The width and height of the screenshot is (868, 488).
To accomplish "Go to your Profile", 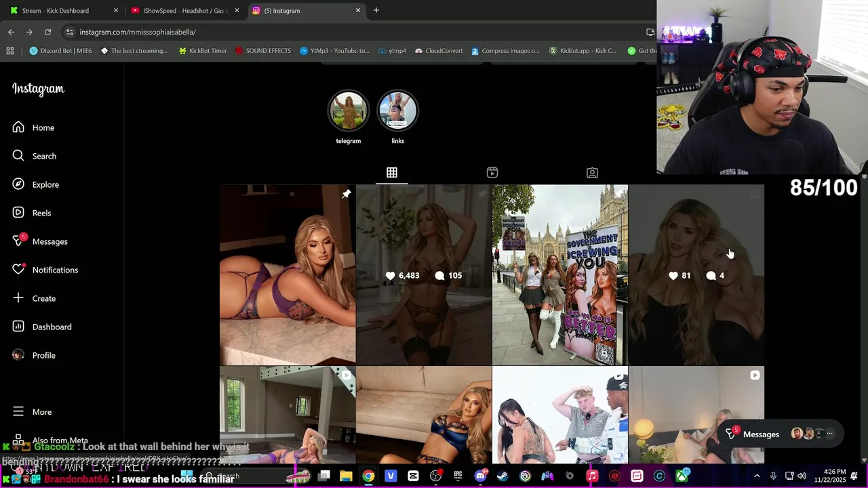I will tap(34, 355).
